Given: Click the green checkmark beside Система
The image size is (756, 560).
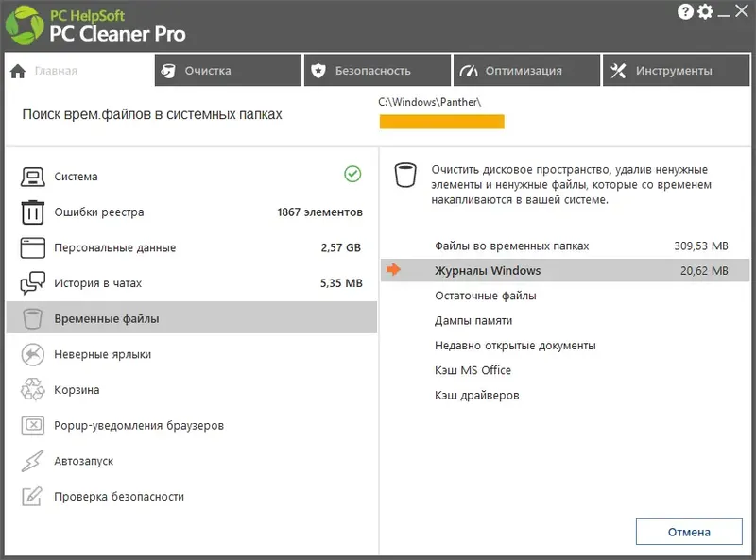Looking at the screenshot, I should (352, 176).
